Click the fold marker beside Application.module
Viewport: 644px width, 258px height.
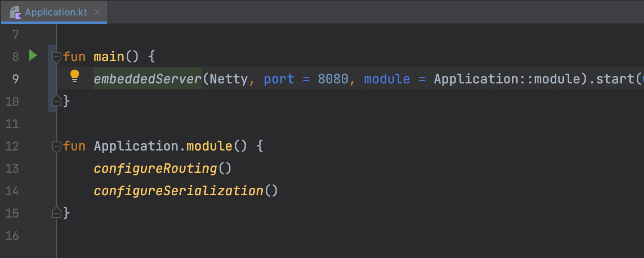click(56, 146)
